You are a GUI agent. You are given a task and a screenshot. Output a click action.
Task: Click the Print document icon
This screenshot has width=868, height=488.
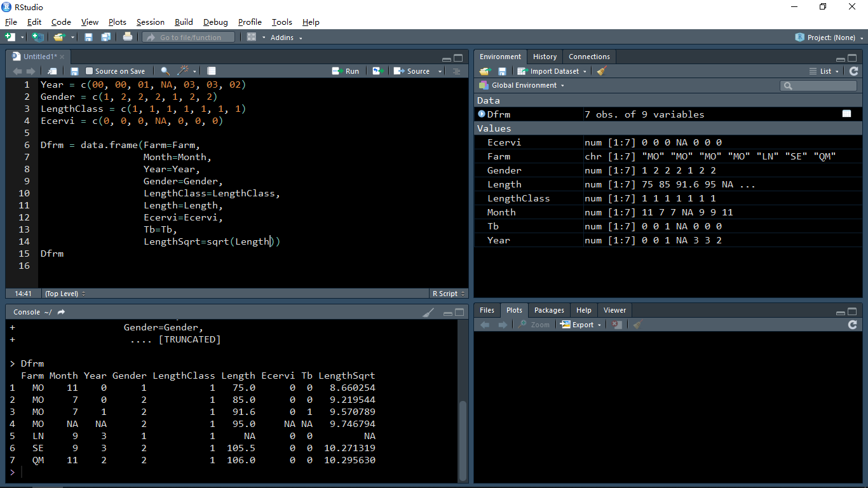[128, 37]
